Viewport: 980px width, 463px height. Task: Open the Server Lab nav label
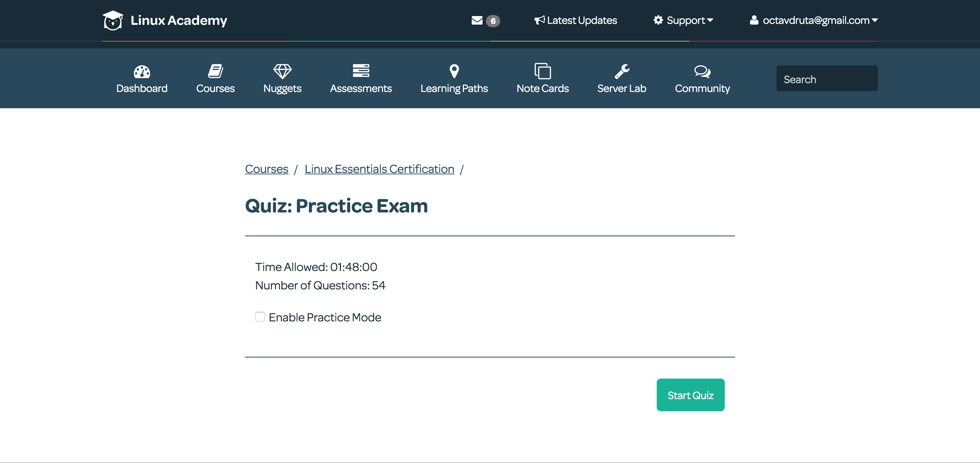622,88
